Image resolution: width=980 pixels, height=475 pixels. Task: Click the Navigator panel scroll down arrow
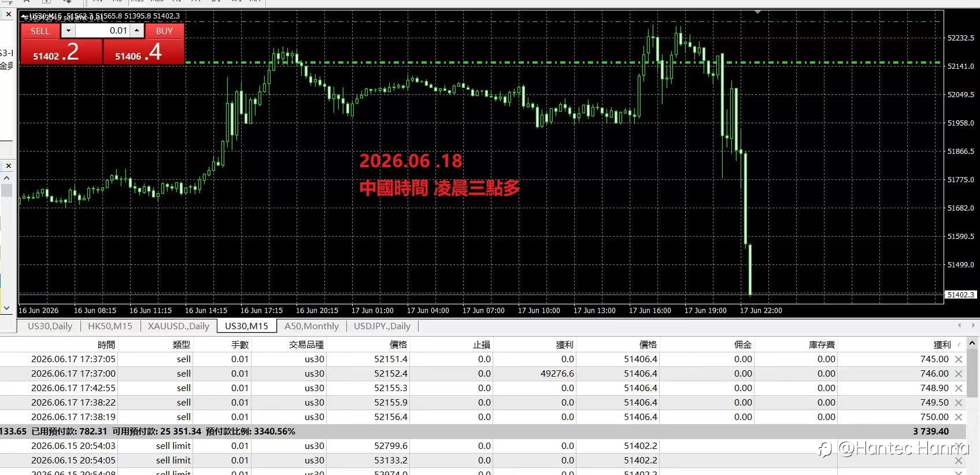coord(6,308)
